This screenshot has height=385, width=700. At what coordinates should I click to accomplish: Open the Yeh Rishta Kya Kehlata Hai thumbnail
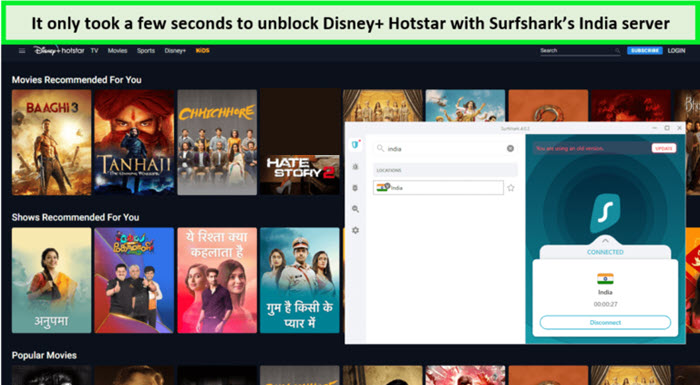tap(217, 280)
